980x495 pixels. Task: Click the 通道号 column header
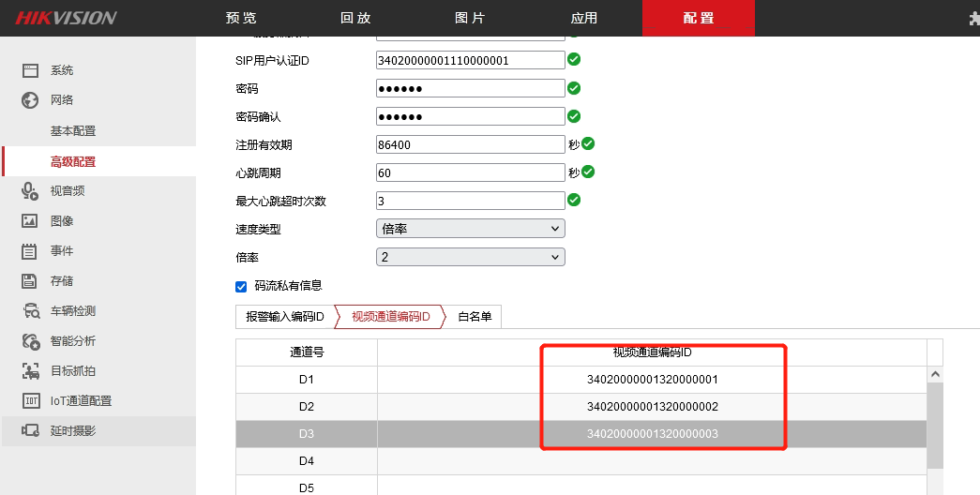(307, 352)
